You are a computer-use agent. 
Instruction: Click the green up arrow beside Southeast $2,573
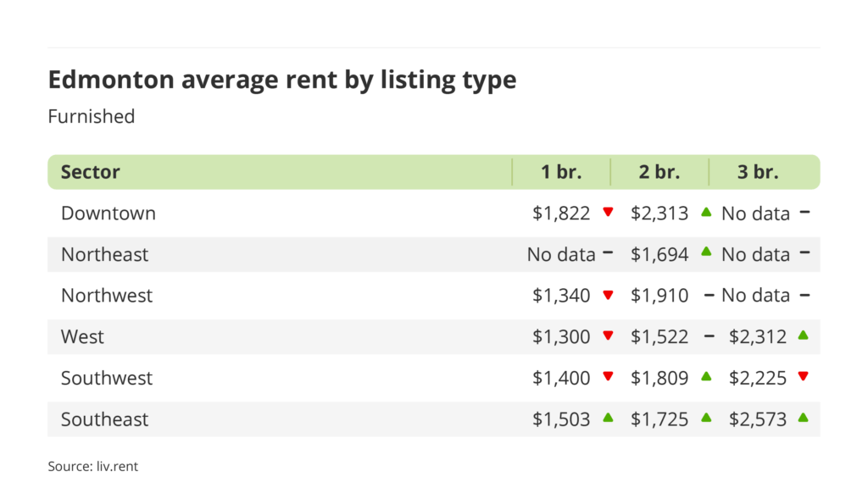coord(804,418)
